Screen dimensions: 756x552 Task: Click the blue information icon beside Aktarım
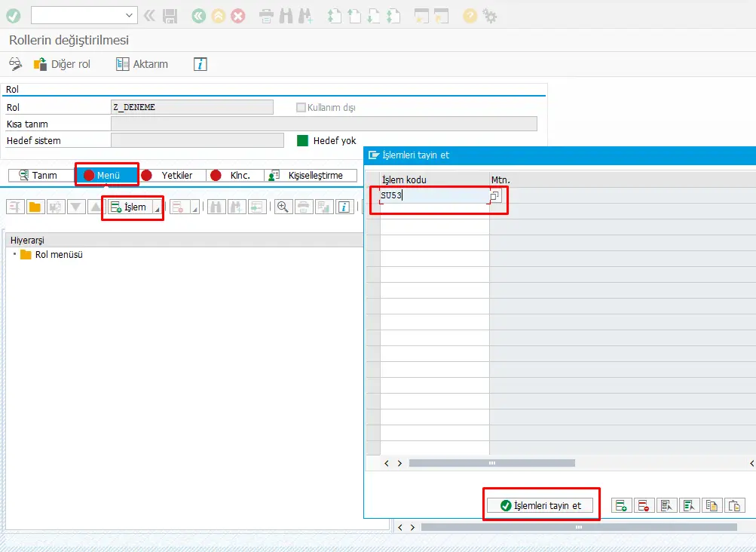point(200,64)
